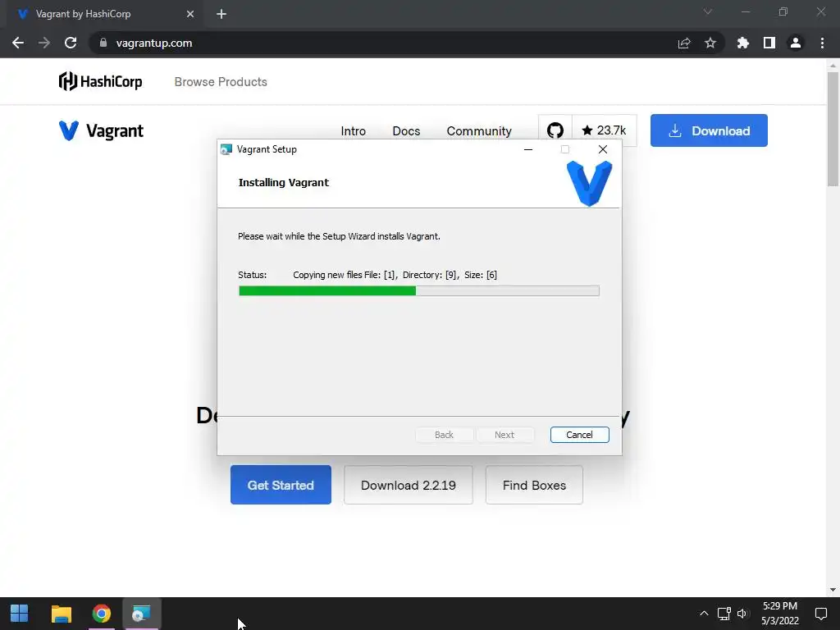Toggle Chrome side panel icon

pos(769,43)
